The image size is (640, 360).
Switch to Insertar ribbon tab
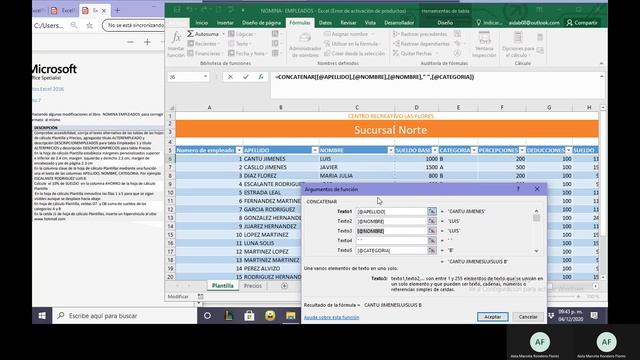225,23
